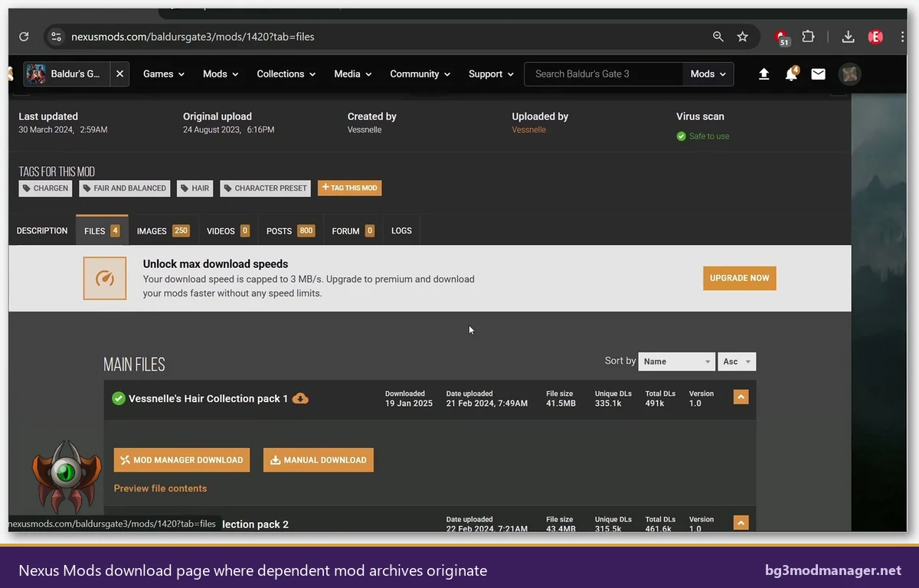Click the Vessnelle's Hair Collection pack 1 title
Image resolution: width=919 pixels, height=588 pixels.
tap(208, 399)
